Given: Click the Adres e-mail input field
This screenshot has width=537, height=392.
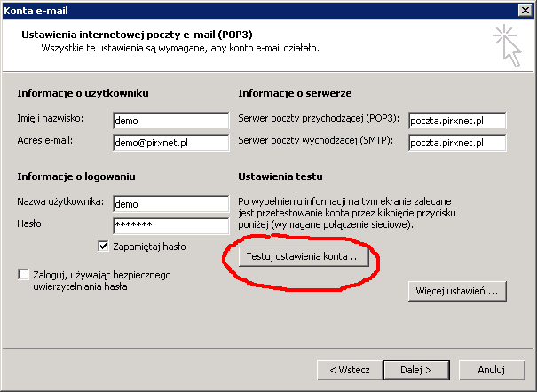Looking at the screenshot, I should click(171, 142).
